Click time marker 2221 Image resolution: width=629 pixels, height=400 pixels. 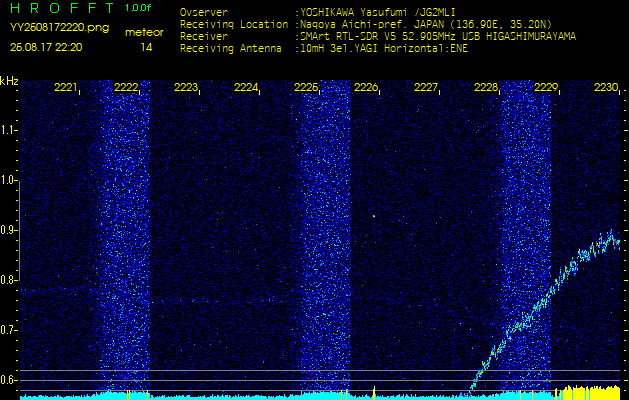tap(66, 87)
